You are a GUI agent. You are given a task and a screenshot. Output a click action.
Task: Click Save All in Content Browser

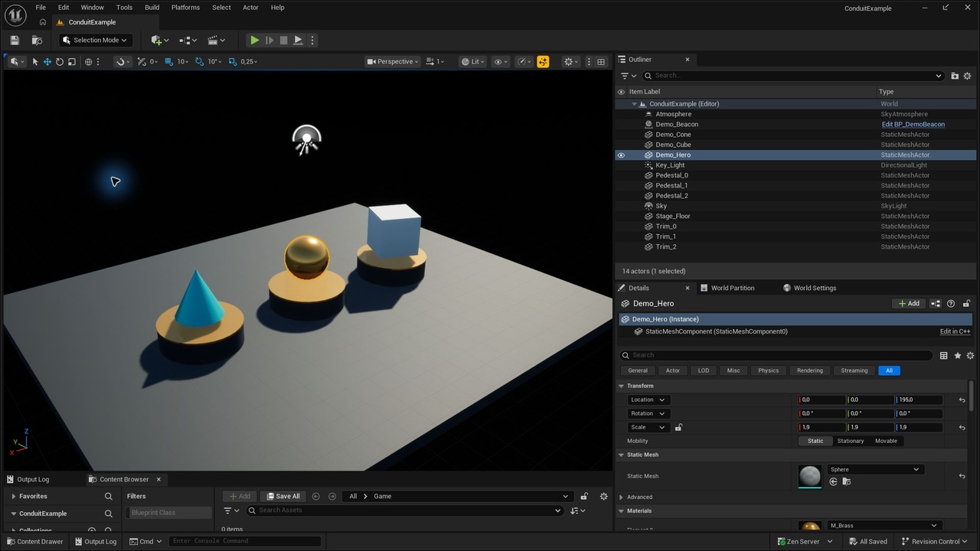283,496
